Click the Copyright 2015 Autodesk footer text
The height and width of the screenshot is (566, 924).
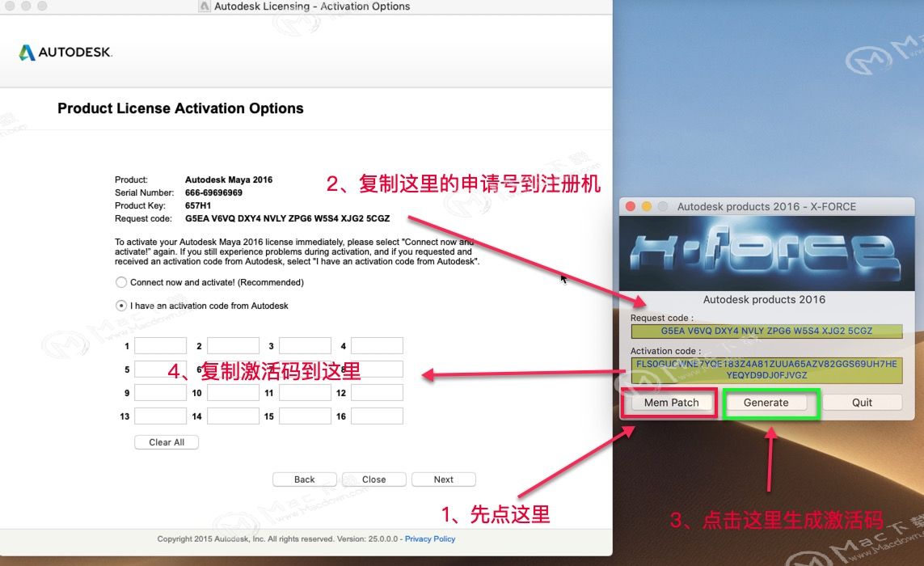tap(280, 539)
